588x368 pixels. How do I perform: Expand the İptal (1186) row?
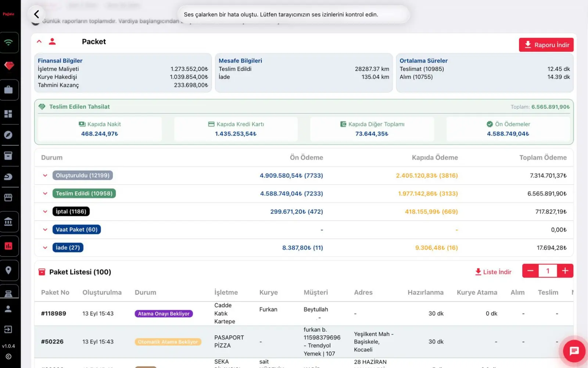point(45,212)
